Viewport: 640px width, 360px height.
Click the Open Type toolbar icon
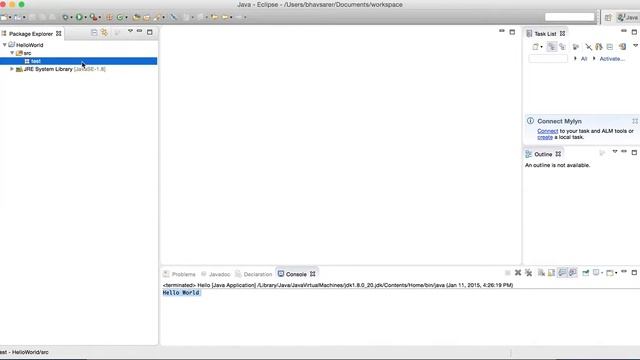click(136, 17)
